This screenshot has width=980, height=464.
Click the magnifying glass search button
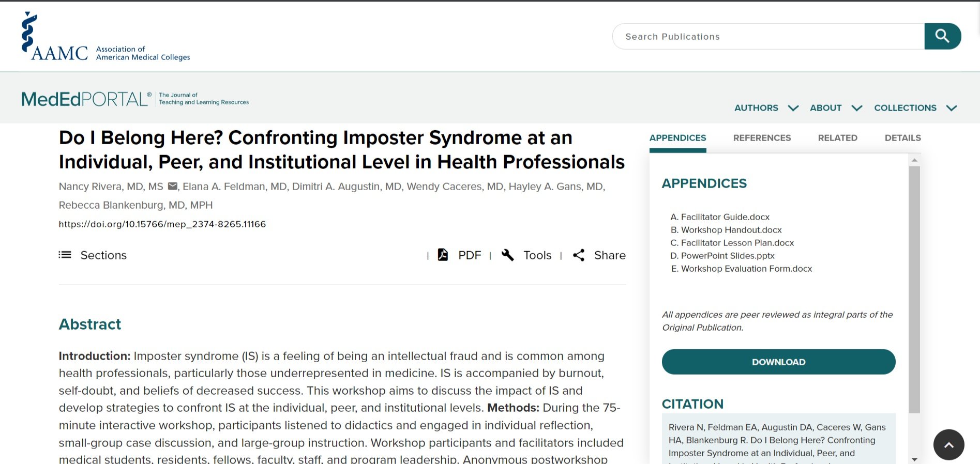942,36
